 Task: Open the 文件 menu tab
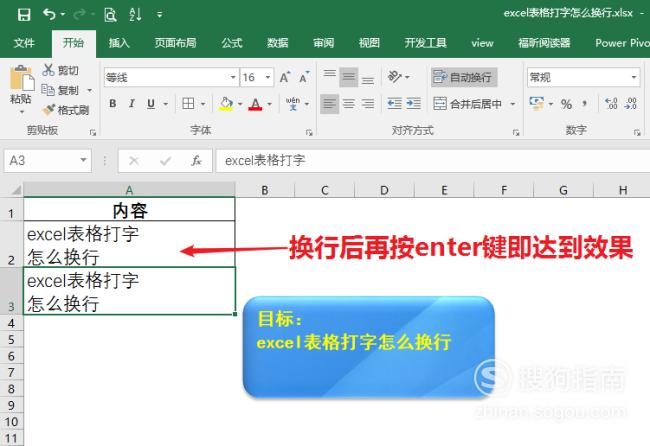click(24, 43)
